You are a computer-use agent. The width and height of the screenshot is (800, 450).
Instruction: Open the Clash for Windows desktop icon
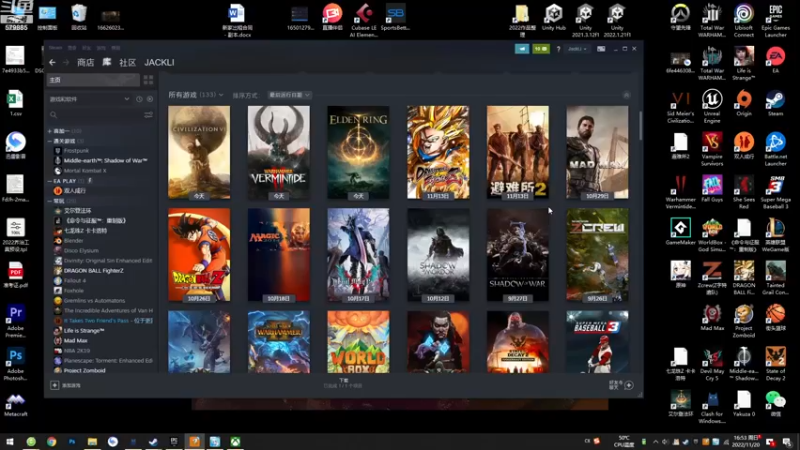(x=712, y=407)
